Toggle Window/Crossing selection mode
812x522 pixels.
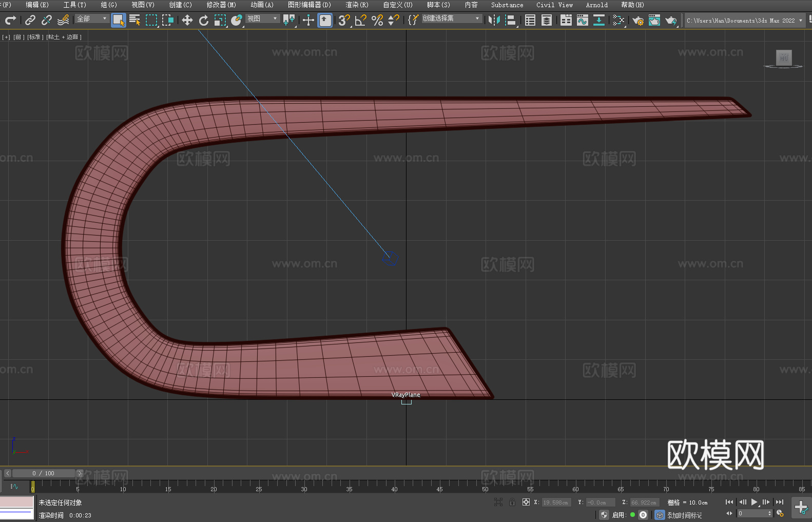168,20
